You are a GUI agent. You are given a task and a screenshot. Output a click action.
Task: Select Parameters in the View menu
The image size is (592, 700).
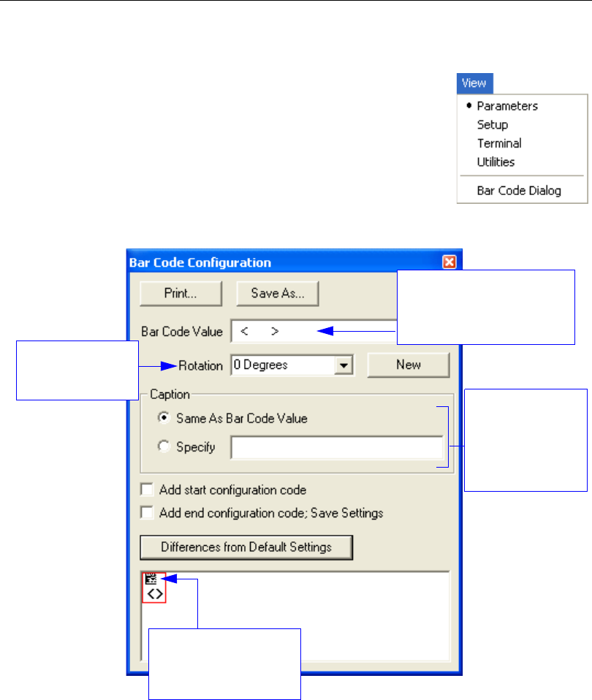(x=507, y=106)
